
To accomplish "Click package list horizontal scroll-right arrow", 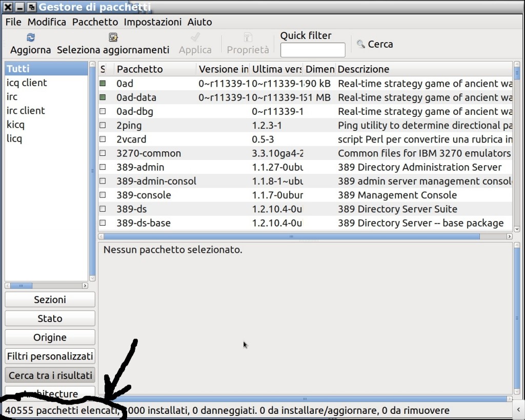I will tap(509, 236).
